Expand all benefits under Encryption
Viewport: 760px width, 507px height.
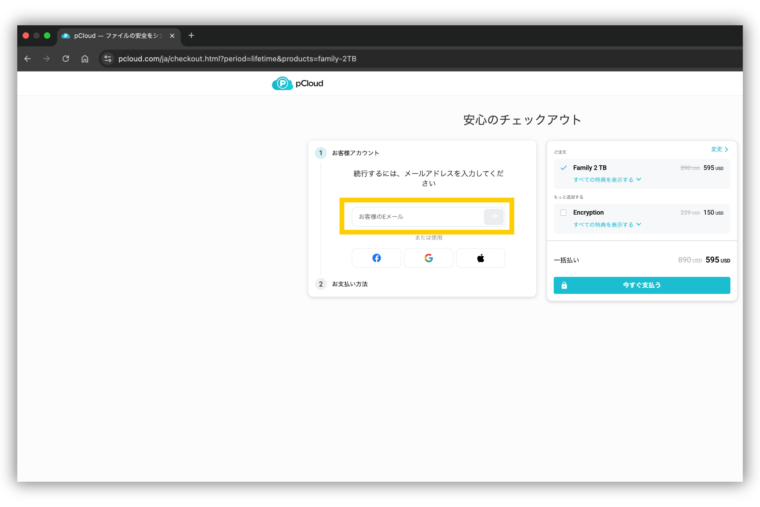click(x=607, y=225)
